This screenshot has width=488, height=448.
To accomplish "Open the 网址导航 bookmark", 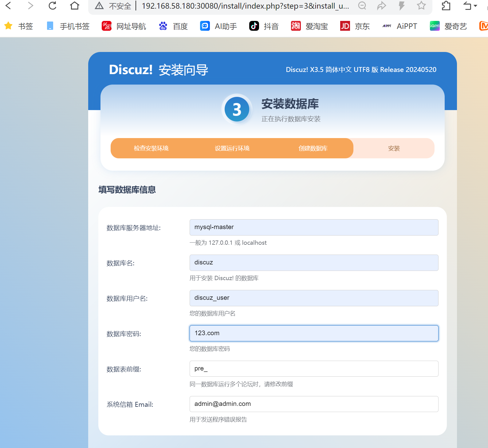I will [x=124, y=26].
